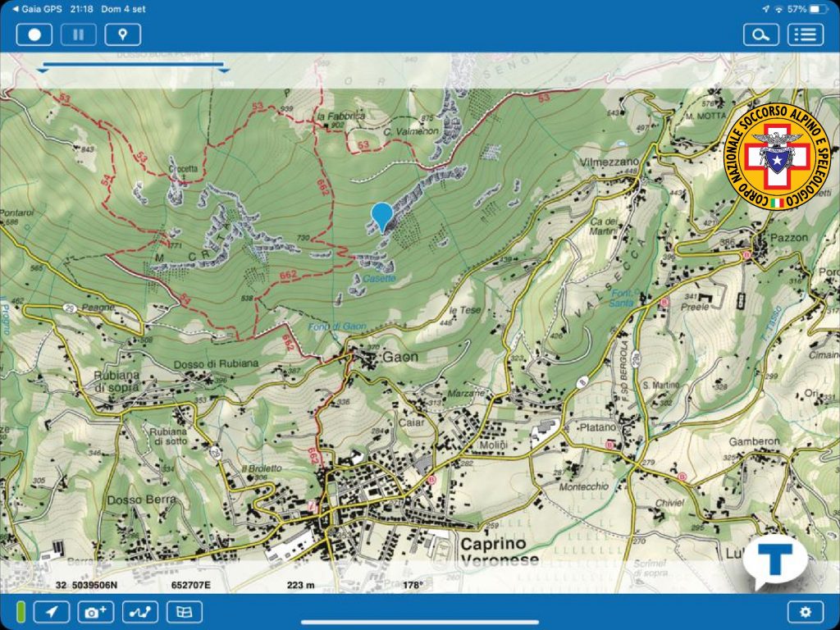
Task: Open the map layers button
Action: click(x=185, y=611)
